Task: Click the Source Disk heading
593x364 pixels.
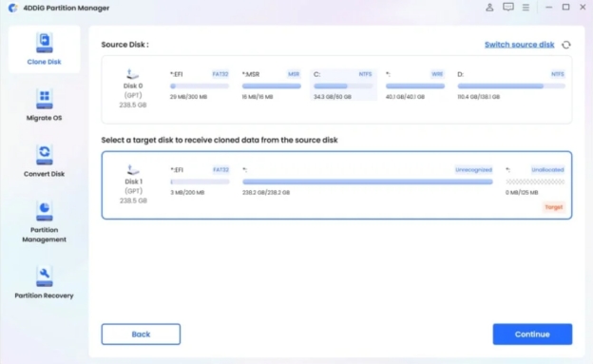Action: [x=124, y=45]
